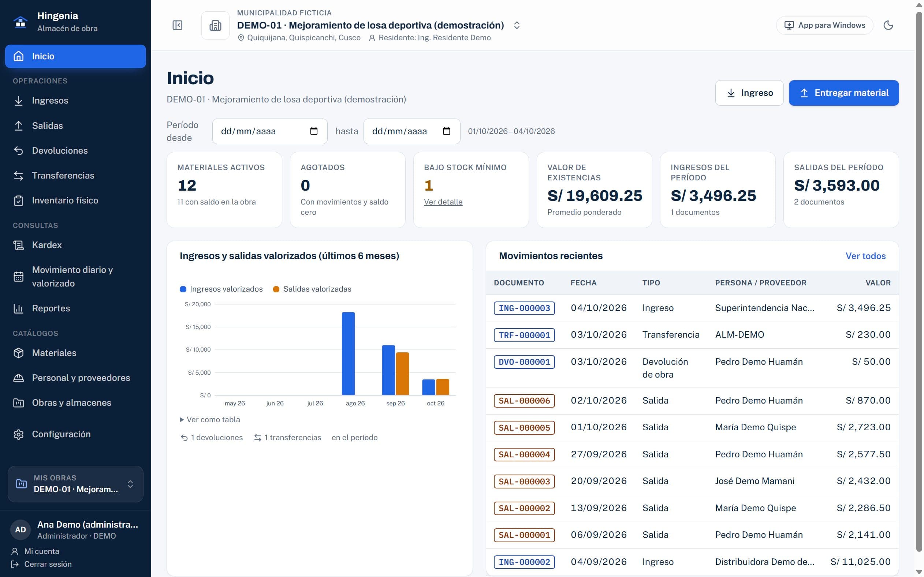Toggle Ingresos valorizados legend swatch
Screen dimensions: 924x577
[183, 289]
